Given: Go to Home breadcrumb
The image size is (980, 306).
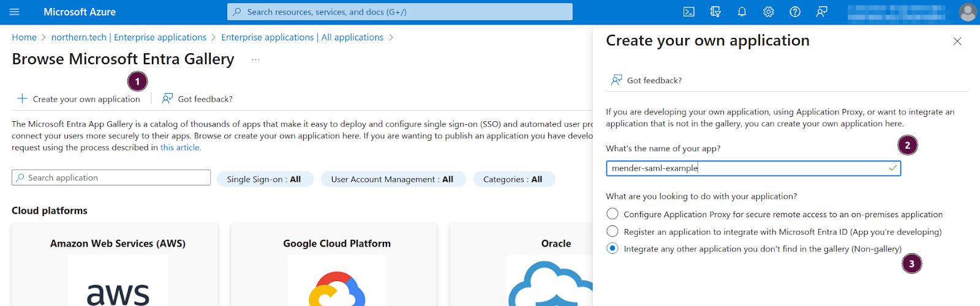Looking at the screenshot, I should click(24, 37).
